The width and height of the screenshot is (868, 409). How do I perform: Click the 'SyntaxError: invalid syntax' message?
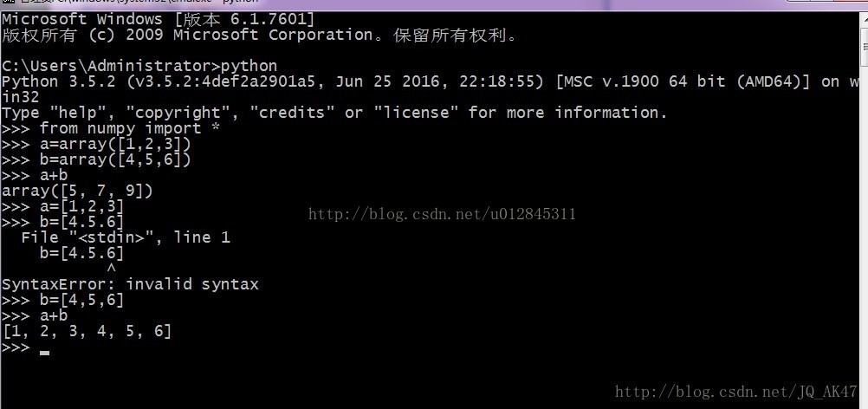(x=130, y=284)
